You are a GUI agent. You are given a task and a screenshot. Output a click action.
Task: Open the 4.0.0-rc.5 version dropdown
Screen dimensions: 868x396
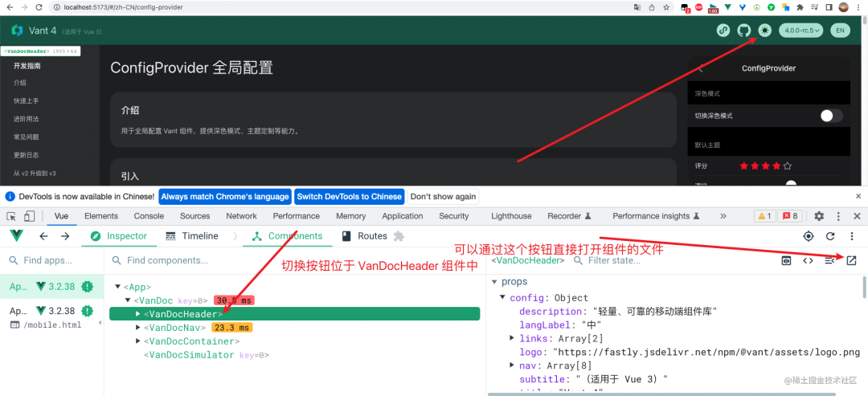click(801, 31)
